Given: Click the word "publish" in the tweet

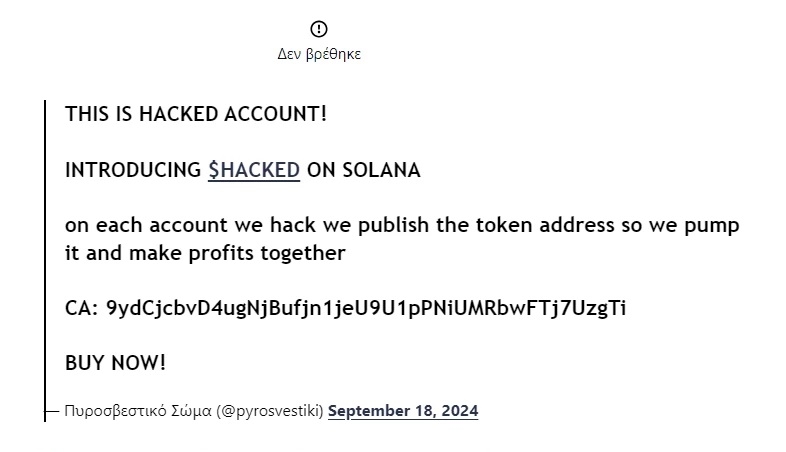Looking at the screenshot, I should tap(398, 225).
